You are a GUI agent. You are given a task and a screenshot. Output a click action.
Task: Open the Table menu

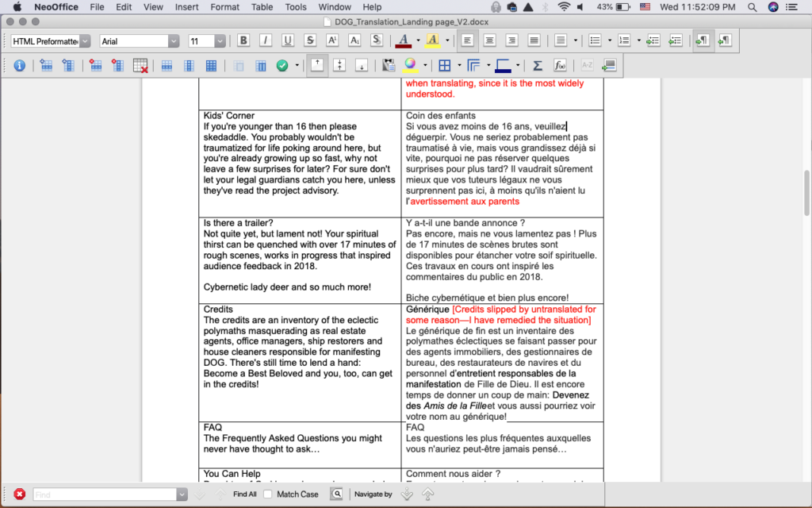(x=262, y=7)
